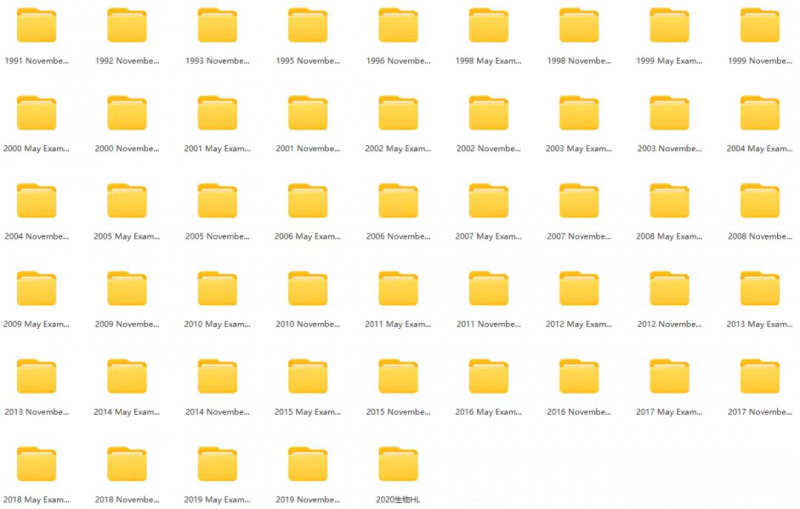Select the 2012 May Exam folder icon
The width and height of the screenshot is (800, 509).
(579, 288)
